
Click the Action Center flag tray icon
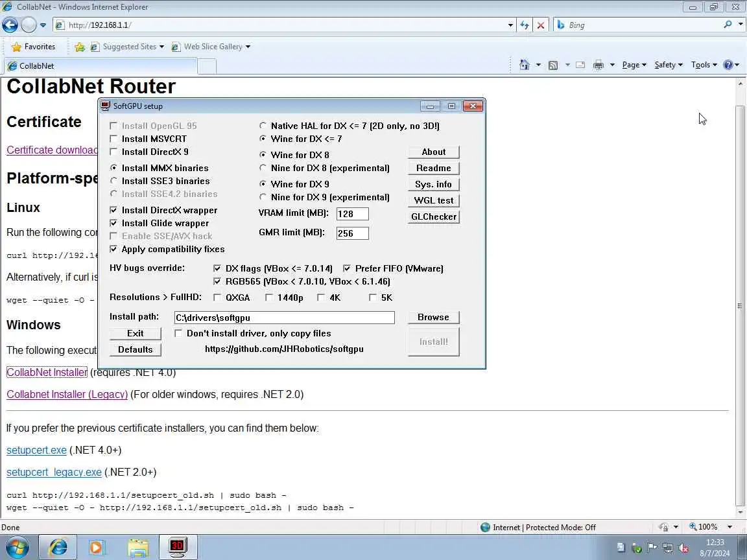(652, 548)
